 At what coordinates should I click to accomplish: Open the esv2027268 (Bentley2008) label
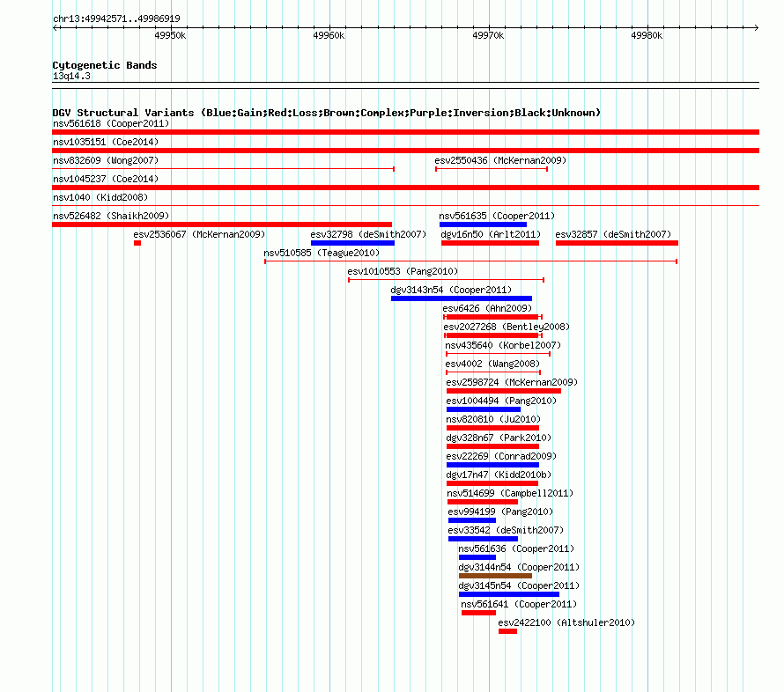point(507,327)
